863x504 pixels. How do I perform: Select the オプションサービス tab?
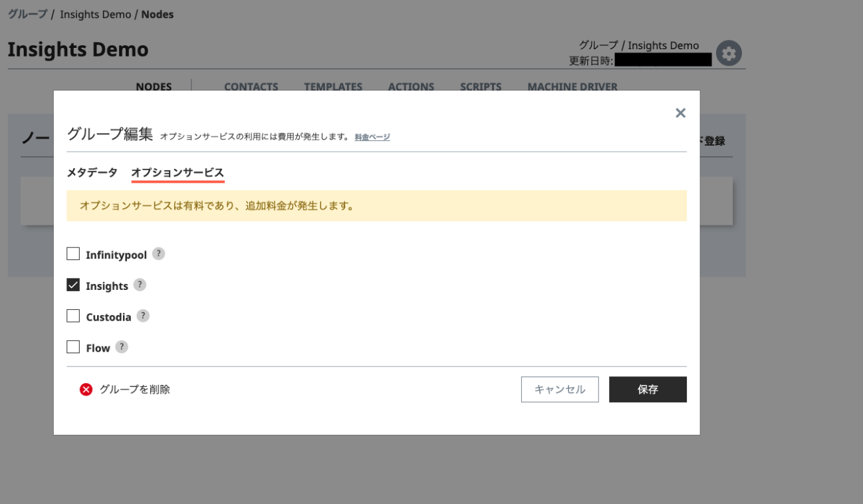pos(178,173)
